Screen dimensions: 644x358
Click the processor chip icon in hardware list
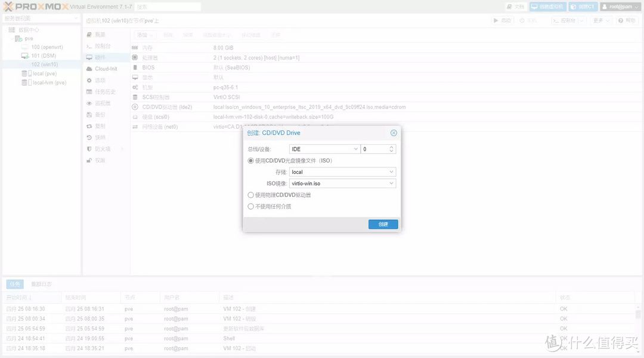click(135, 57)
